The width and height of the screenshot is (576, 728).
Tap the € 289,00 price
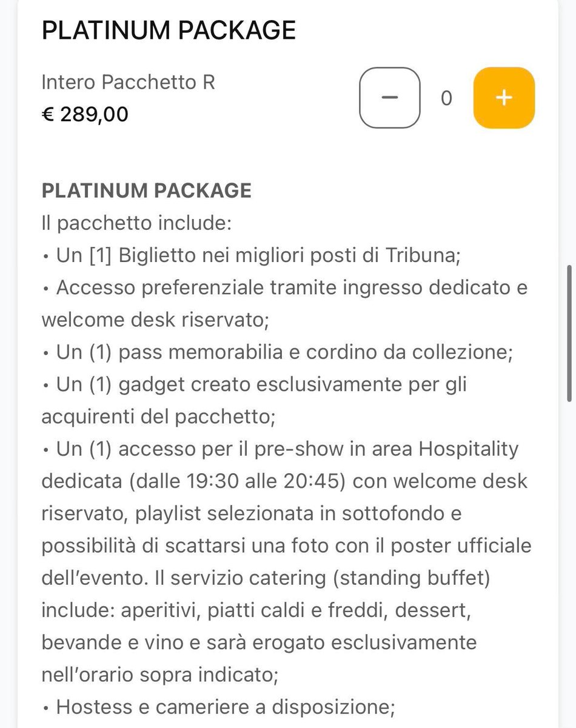click(85, 113)
